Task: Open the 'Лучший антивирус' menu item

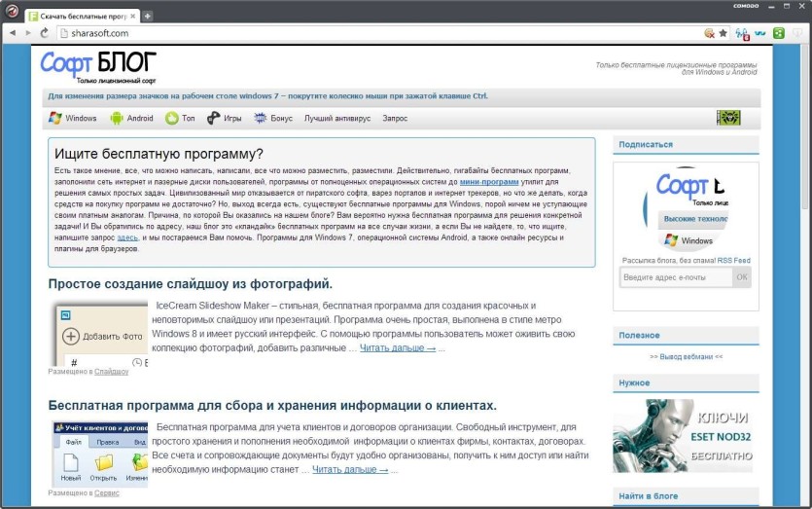Action: pos(337,118)
